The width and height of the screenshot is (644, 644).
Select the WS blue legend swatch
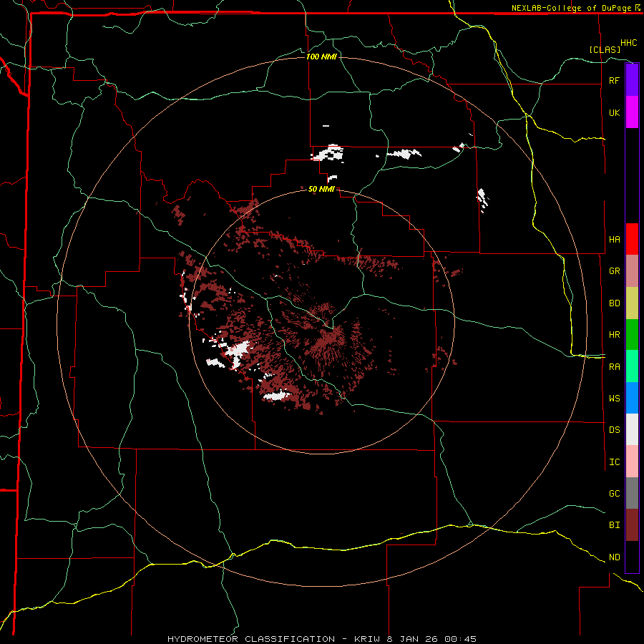(x=632, y=398)
